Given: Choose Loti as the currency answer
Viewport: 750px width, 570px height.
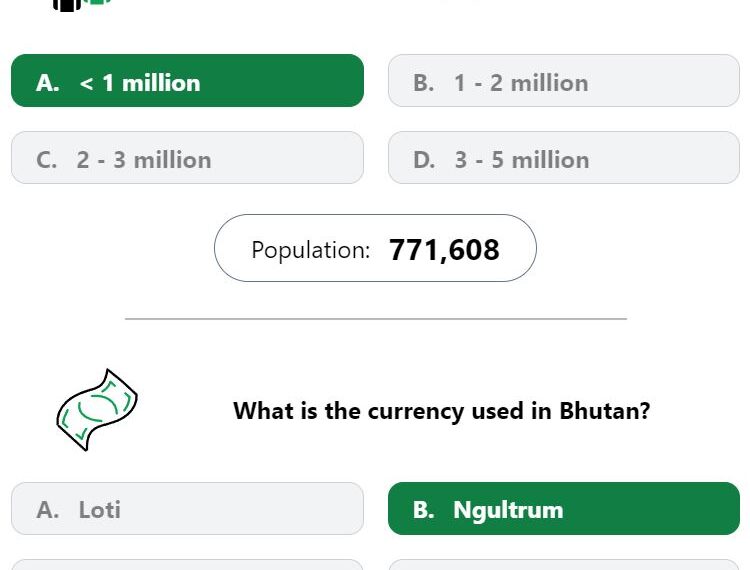Looking at the screenshot, I should click(188, 509).
